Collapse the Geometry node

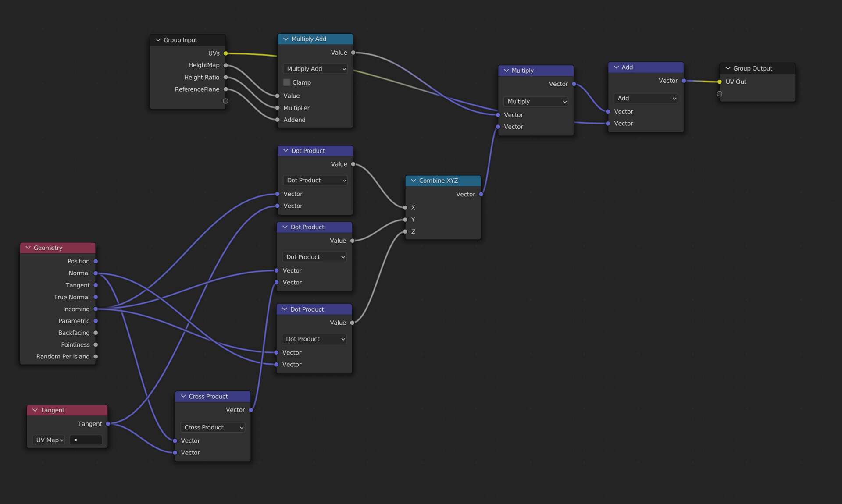pos(29,248)
